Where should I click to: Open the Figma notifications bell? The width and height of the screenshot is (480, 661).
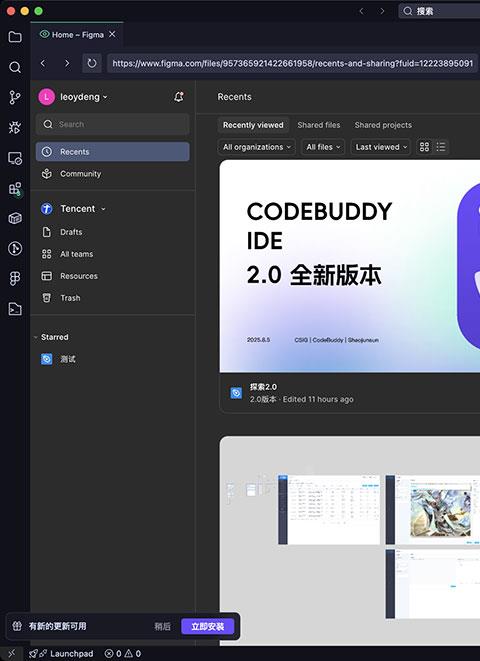coord(178,97)
